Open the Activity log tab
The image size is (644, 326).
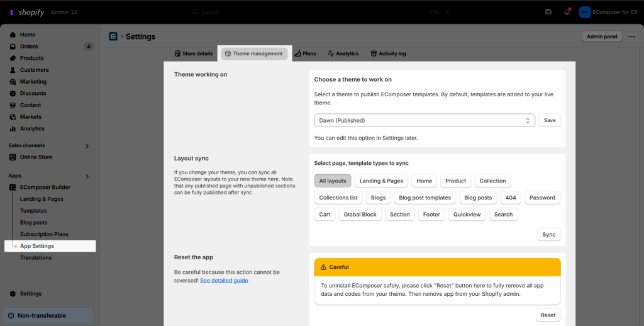[388, 54]
